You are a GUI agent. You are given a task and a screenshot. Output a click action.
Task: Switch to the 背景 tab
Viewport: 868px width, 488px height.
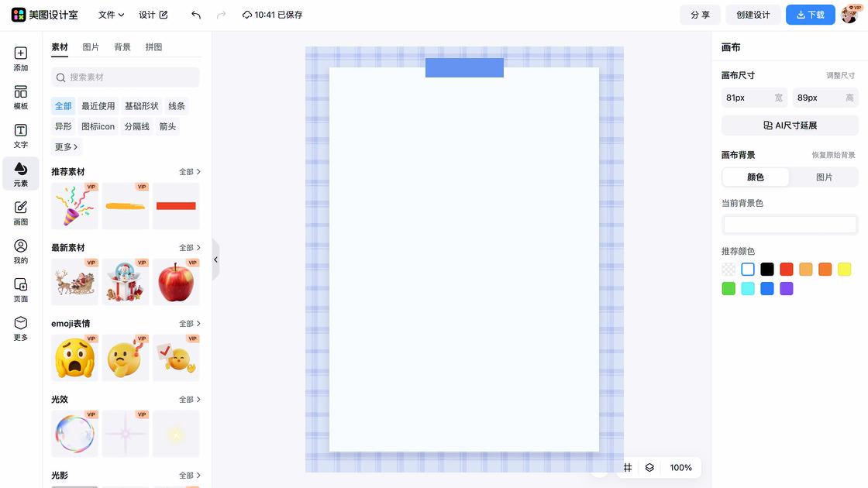pyautogui.click(x=122, y=47)
